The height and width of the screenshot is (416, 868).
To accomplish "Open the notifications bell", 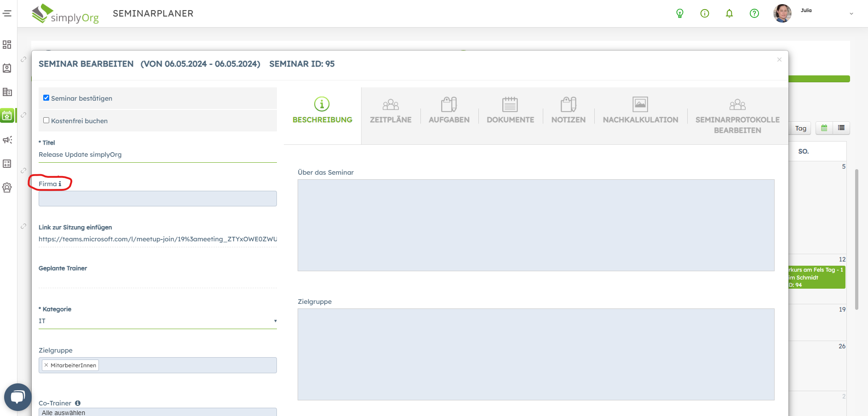I will tap(729, 13).
